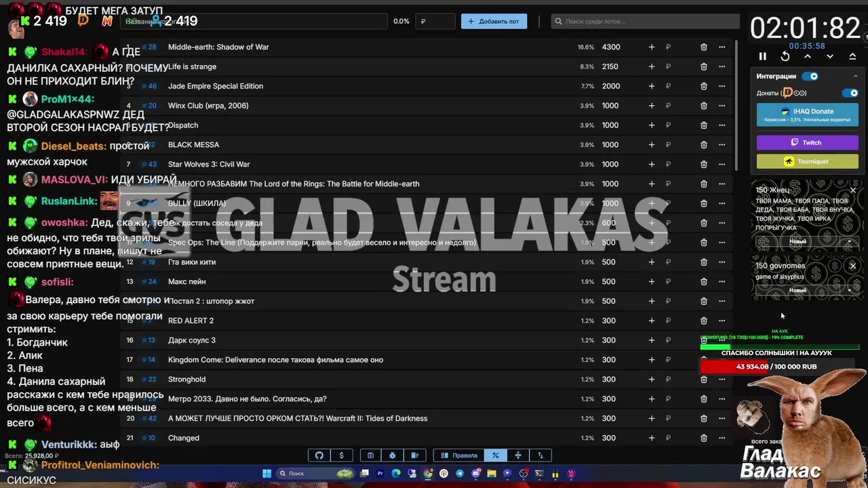Click the Twitch integration button

pyautogui.click(x=807, y=143)
